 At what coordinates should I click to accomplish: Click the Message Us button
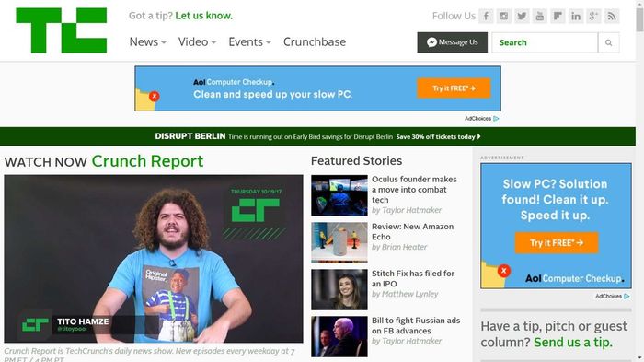coord(453,42)
